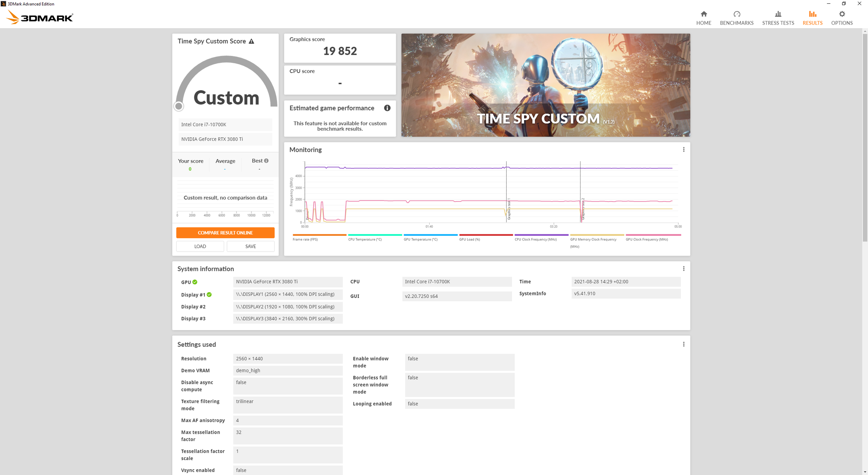Open the Settings used options menu
This screenshot has width=868, height=475.
(x=684, y=344)
